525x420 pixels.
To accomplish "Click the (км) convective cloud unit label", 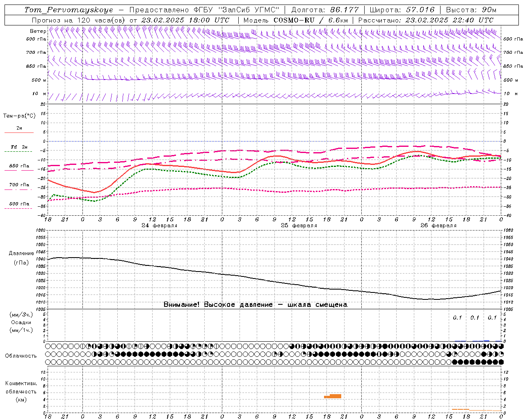I will click(x=21, y=399).
